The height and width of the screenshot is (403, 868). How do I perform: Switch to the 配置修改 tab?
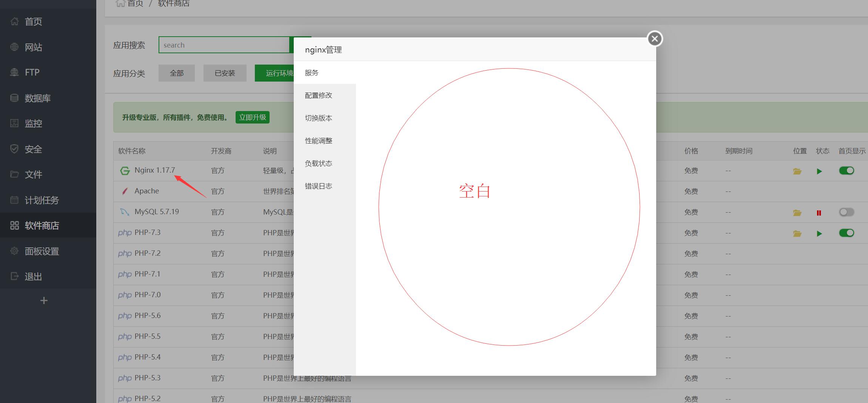coord(325,95)
